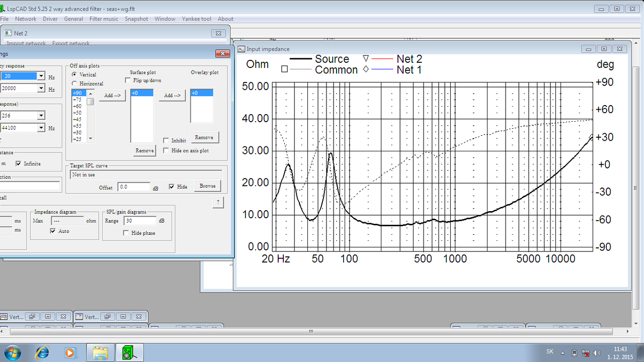644x362 pixels.
Task: Toggle the Hide phase checkbox
Action: click(x=126, y=233)
